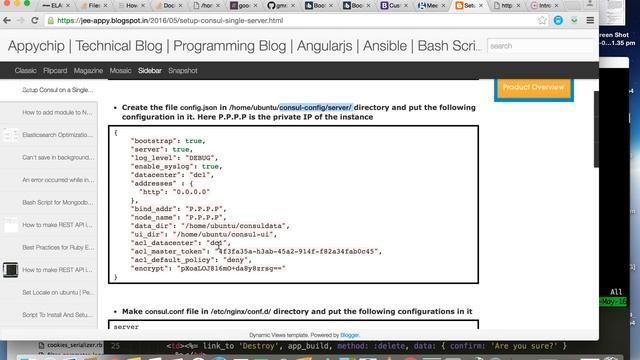The image size is (640, 360).
Task: Open sidebar post Best Practices for Ruby E
Action: coord(58,247)
